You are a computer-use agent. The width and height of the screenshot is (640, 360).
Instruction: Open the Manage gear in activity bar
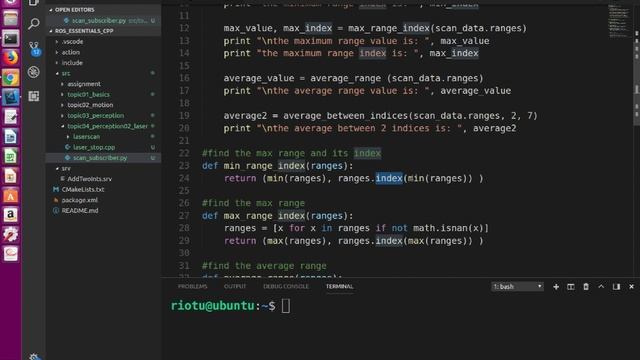tap(34, 357)
